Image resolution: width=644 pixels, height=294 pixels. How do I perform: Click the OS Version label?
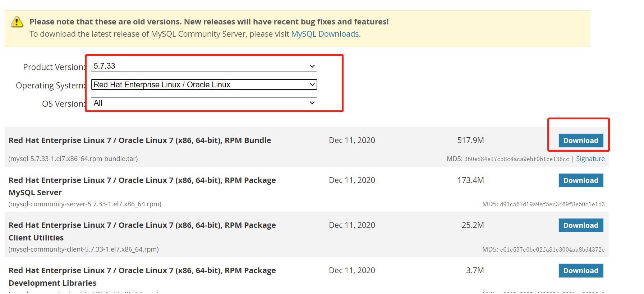(x=64, y=104)
